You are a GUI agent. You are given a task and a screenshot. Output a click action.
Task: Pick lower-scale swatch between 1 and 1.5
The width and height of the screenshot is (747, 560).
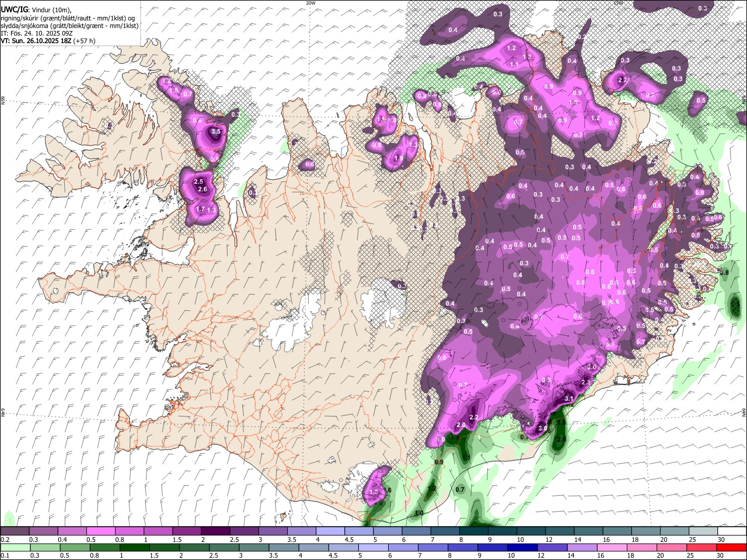134,547
